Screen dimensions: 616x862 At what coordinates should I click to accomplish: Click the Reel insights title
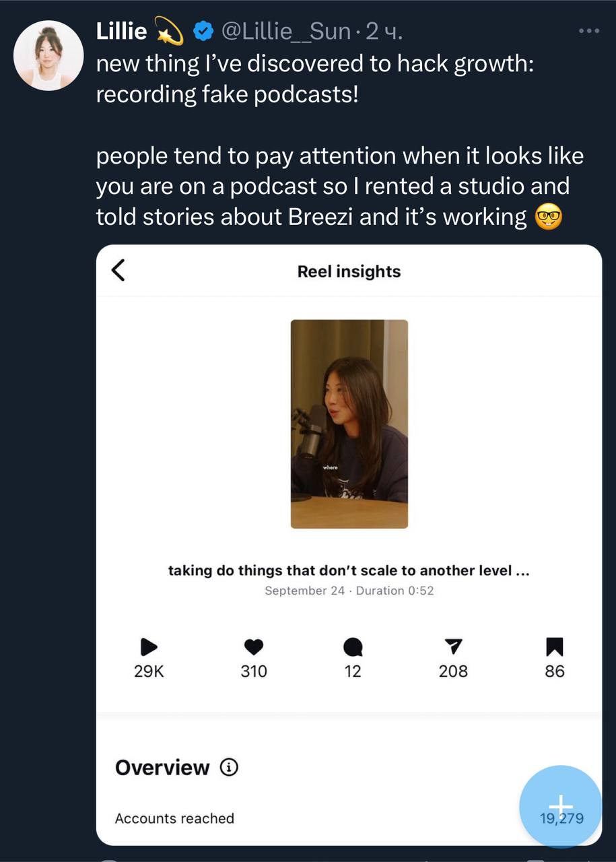pos(349,271)
